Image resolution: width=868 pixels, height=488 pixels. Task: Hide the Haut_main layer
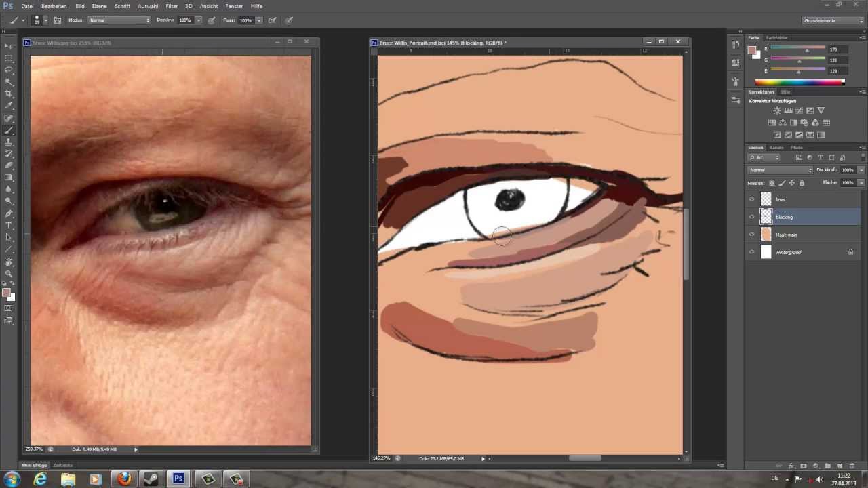(x=751, y=235)
